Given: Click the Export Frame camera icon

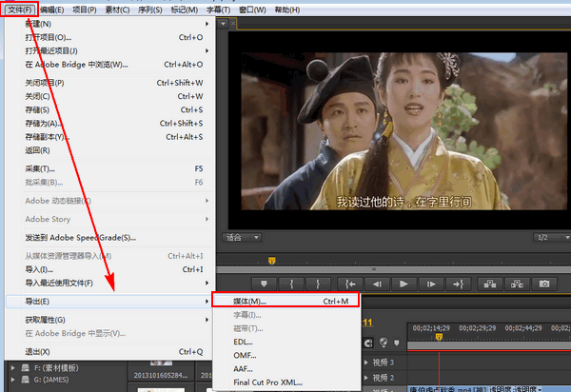Looking at the screenshot, I should 544,284.
